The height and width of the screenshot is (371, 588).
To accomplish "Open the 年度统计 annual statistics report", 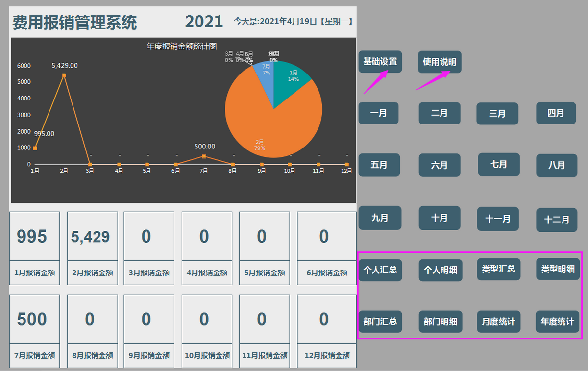I will [x=557, y=322].
